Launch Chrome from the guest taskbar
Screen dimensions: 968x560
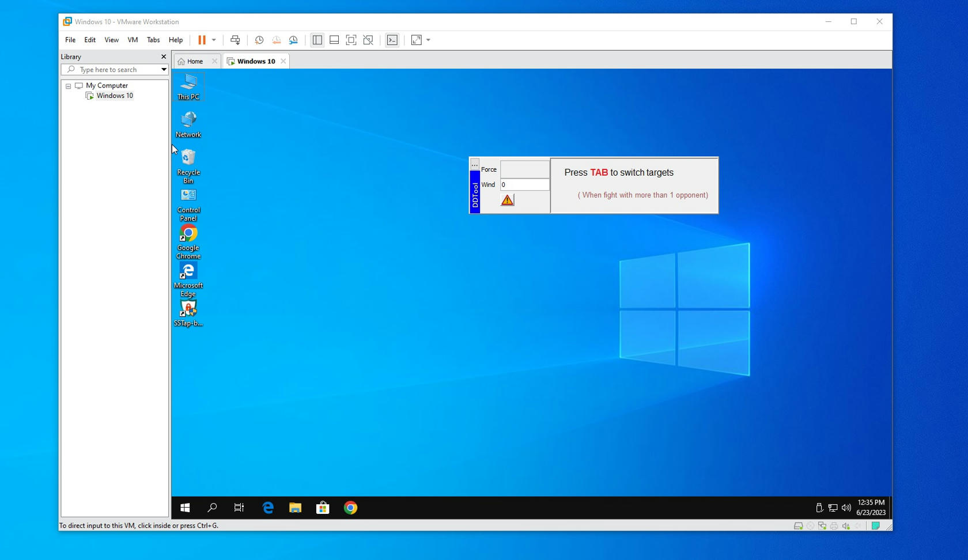(x=351, y=508)
